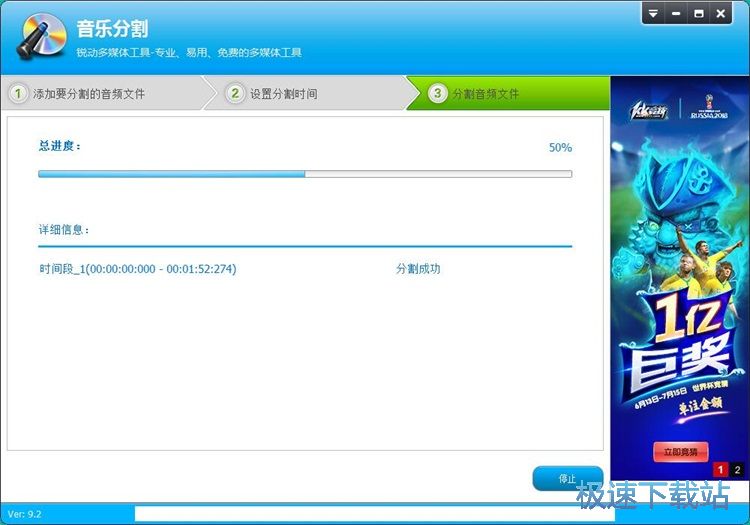Select the 时间段_1 time range entry

(x=138, y=269)
